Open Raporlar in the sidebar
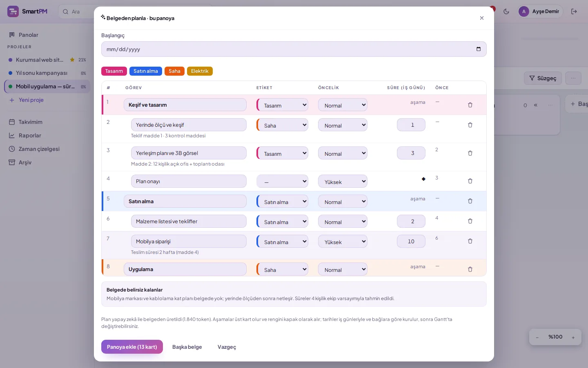The image size is (588, 368). pyautogui.click(x=47, y=135)
